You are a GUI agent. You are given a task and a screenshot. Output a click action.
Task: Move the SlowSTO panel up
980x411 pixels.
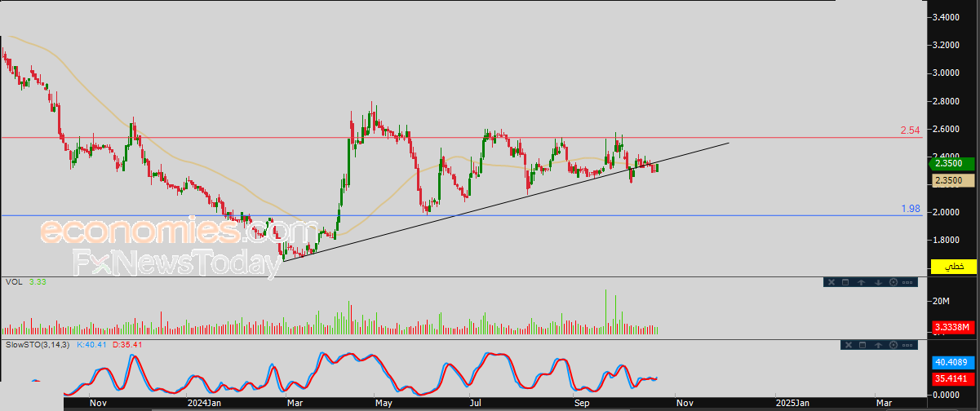[x=878, y=346]
